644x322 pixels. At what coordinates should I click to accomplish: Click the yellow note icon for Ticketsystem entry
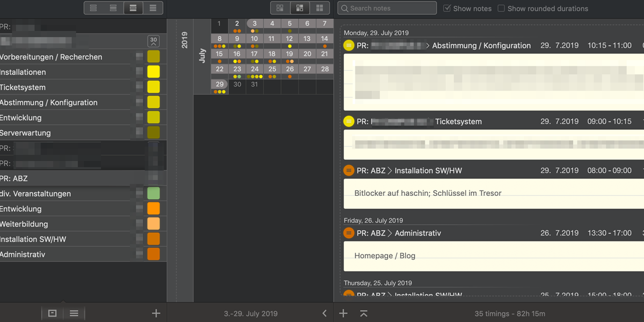(x=349, y=122)
